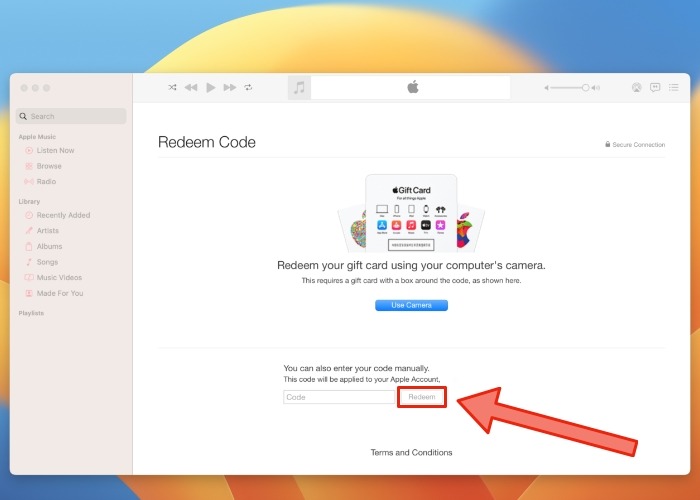
Task: Click the high volume speaker icon
Action: [596, 88]
